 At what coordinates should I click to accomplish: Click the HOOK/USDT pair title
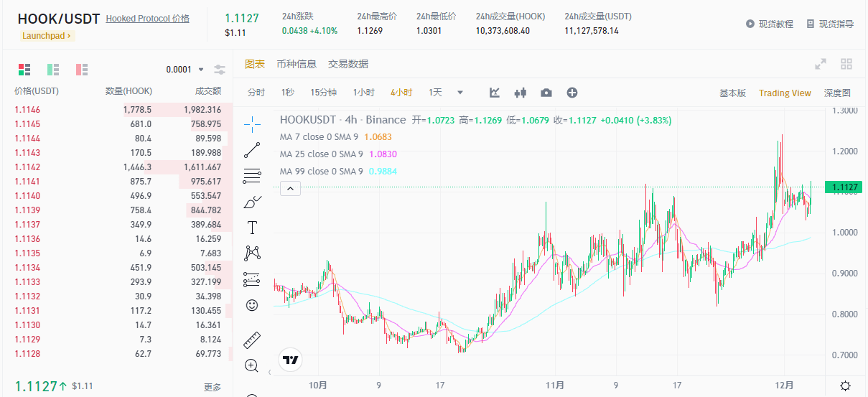58,19
